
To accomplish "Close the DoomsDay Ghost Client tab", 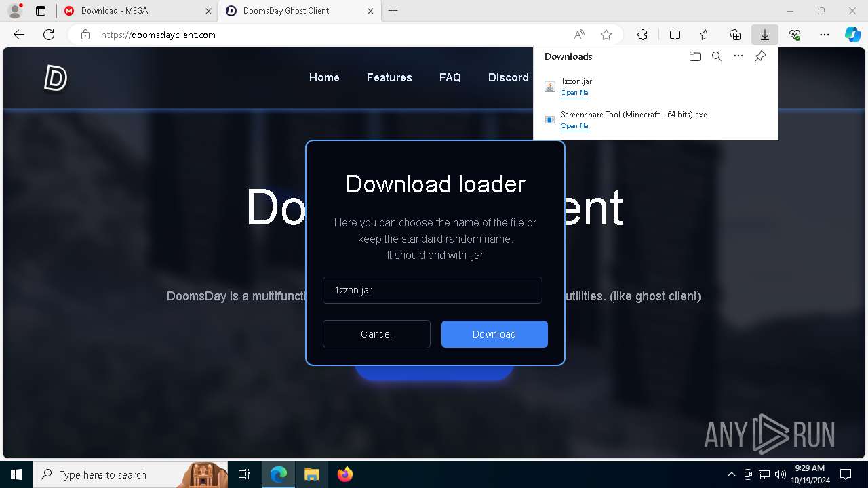I will (370, 11).
